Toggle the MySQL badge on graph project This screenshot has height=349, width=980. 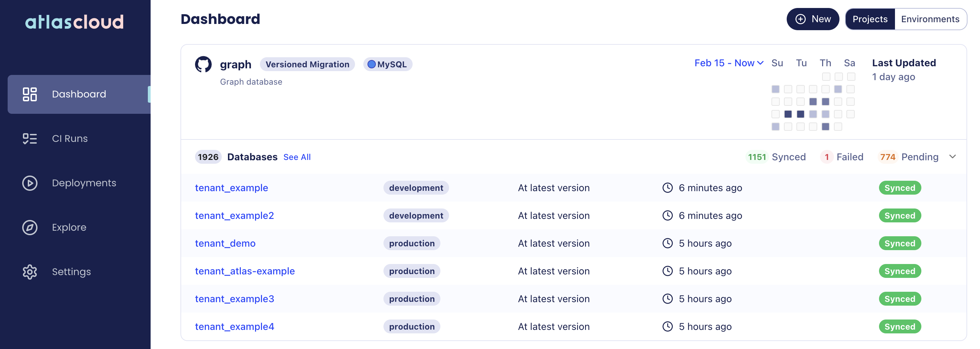click(x=388, y=64)
